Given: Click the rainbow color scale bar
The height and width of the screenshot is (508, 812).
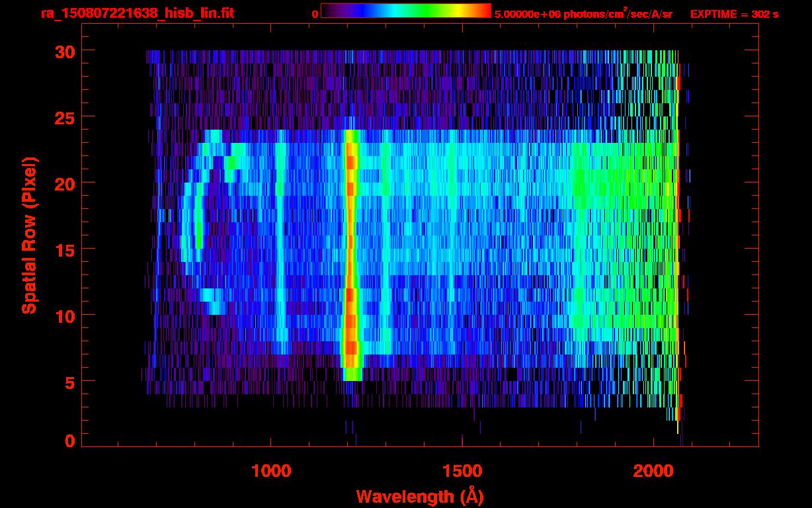Looking at the screenshot, I should coord(406,11).
